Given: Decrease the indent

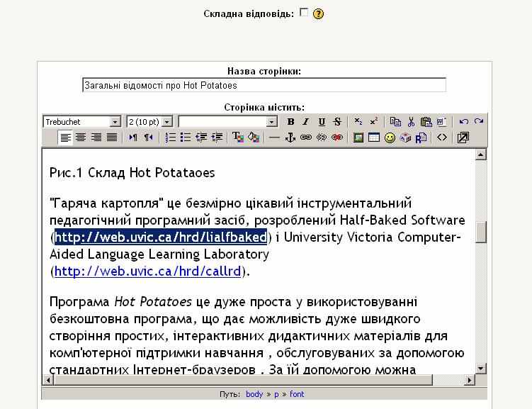Looking at the screenshot, I should tap(201, 138).
